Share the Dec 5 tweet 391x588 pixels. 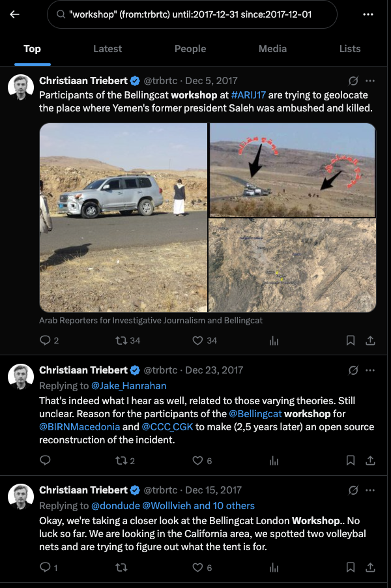tap(370, 340)
